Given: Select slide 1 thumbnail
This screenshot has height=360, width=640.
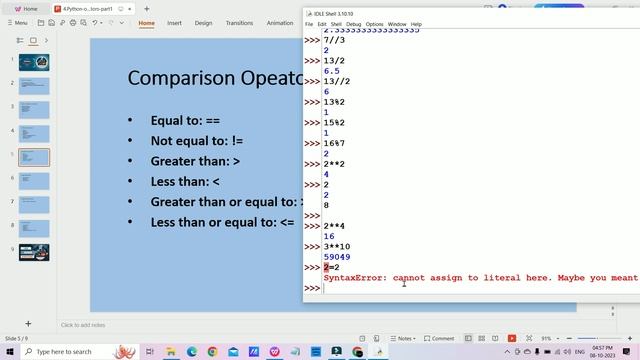Looking at the screenshot, I should coord(34,62).
